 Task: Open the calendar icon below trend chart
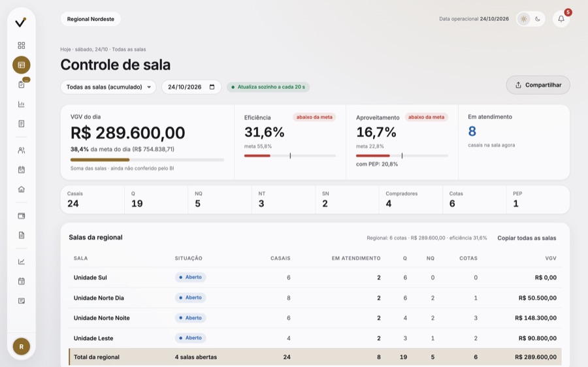[22, 281]
